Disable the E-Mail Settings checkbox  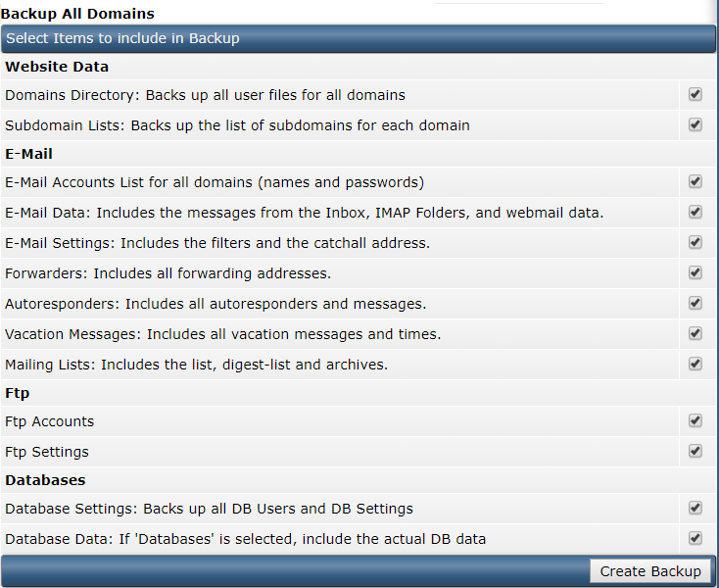click(695, 242)
